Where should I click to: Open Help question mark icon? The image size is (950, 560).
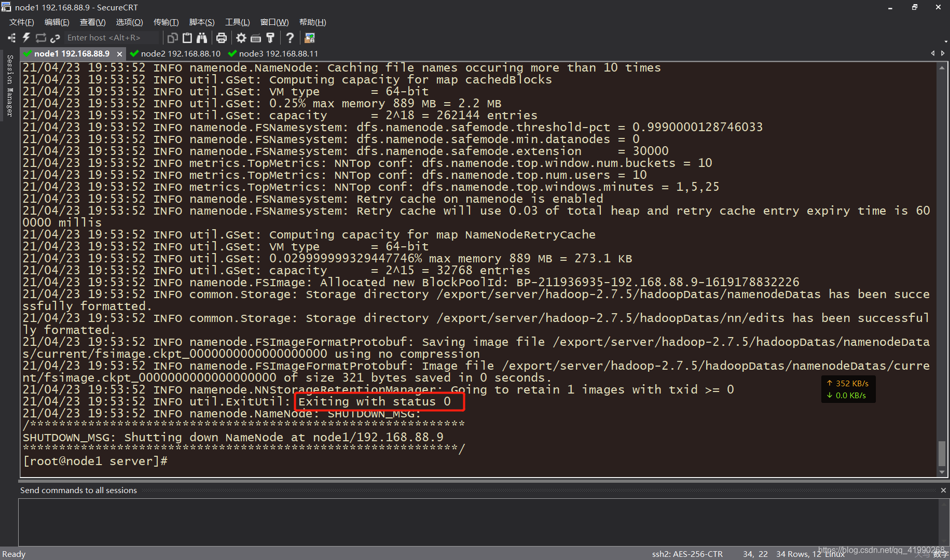coord(290,38)
